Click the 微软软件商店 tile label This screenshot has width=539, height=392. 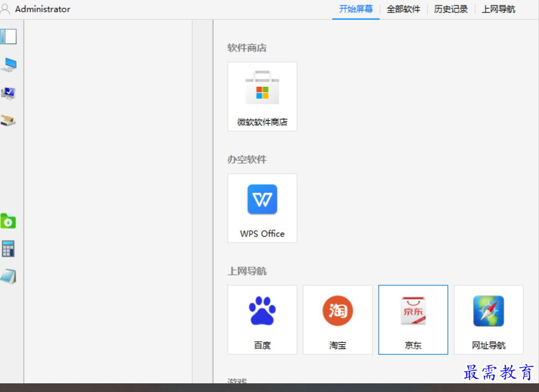click(x=262, y=122)
